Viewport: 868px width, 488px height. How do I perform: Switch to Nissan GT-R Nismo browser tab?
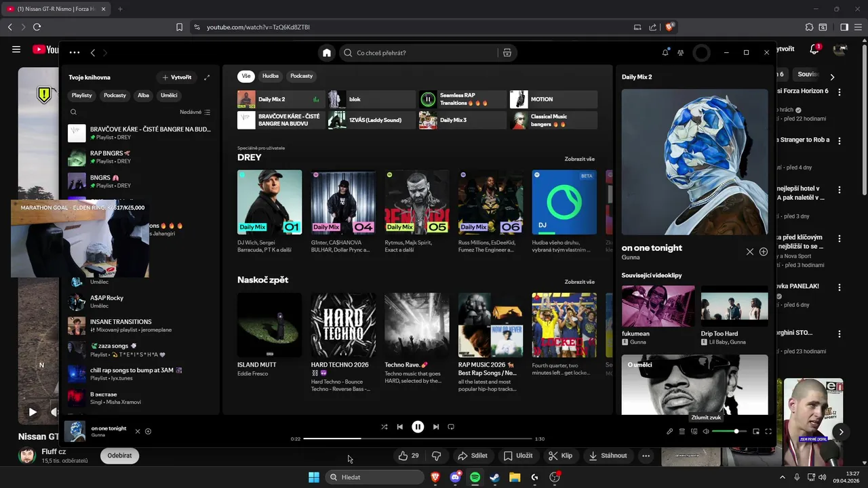click(56, 9)
